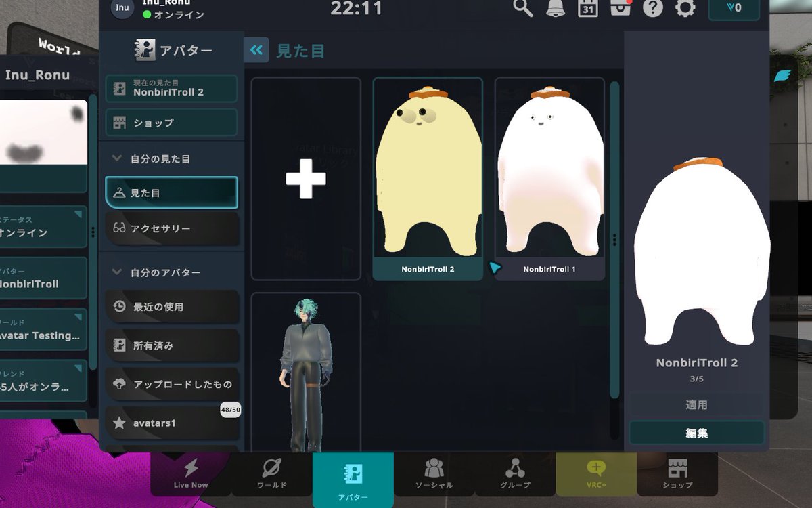Click the Avatar Testing world card

pos(43,329)
